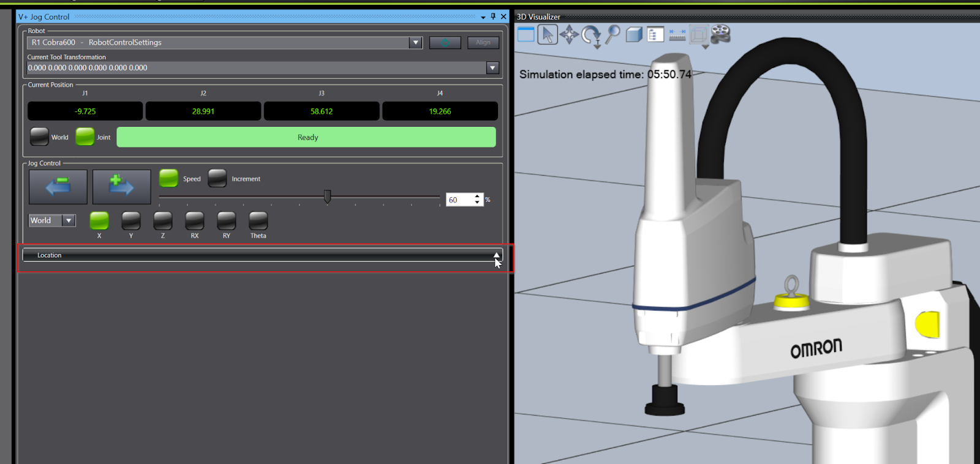Viewport: 980px width, 464px height.
Task: Expand the Location section arrow
Action: coord(497,255)
